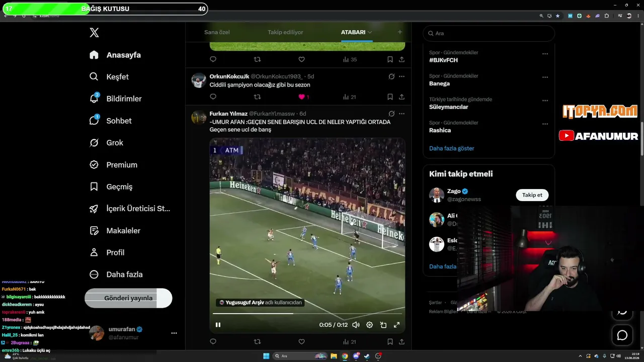The width and height of the screenshot is (644, 362).
Task: Follow Zago with Takip et
Action: coord(532,195)
